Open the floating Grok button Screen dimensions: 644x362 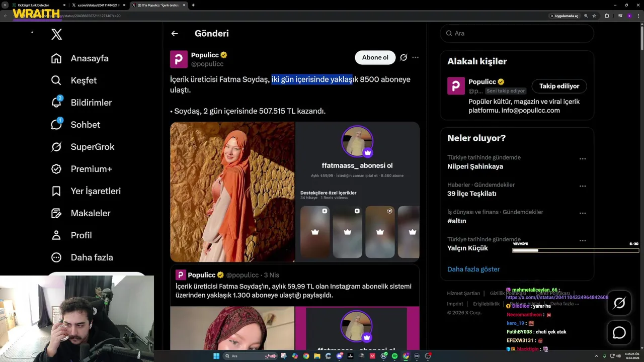(619, 303)
